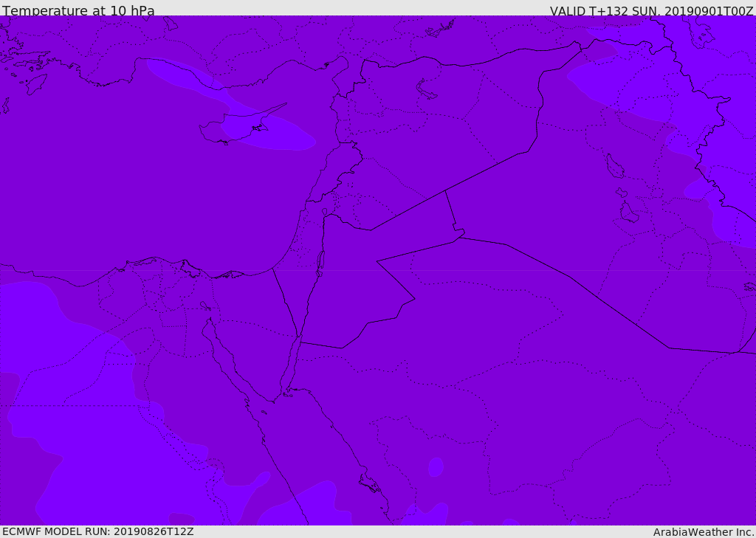Click the 'ArabiaWeather Inc.' credit text

704,532
